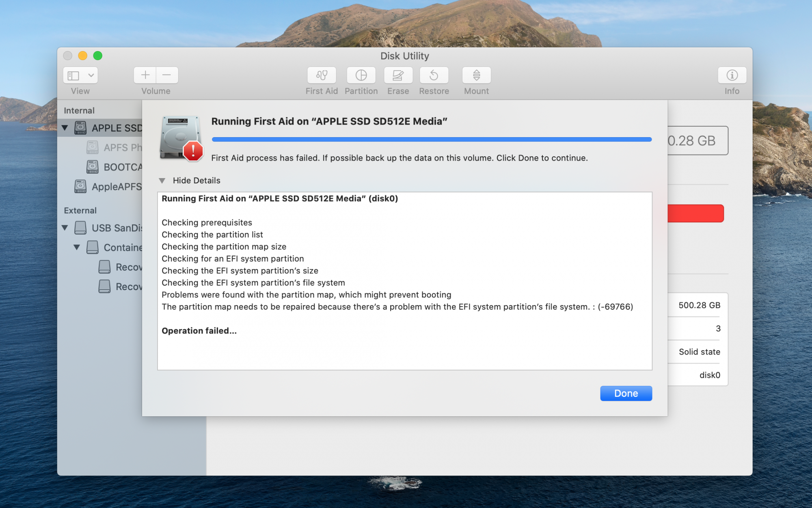Viewport: 812px width, 508px height.
Task: Remove volume with minus button
Action: click(x=167, y=75)
